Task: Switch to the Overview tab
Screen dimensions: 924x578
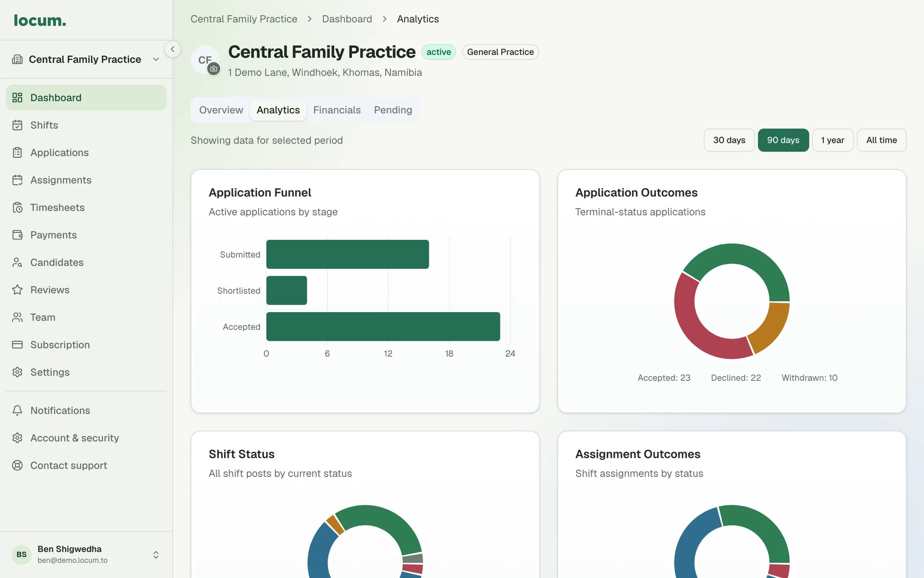Action: pos(221,110)
